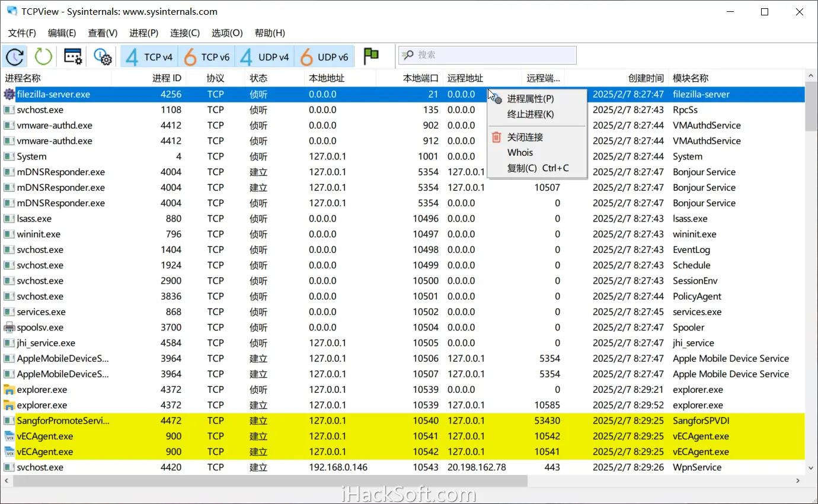
Task: Click remote port 53430 cell
Action: (547, 420)
